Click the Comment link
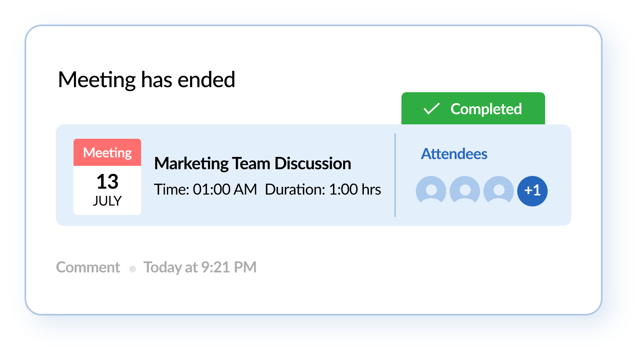Screen dimensions: 644x357 click(88, 267)
